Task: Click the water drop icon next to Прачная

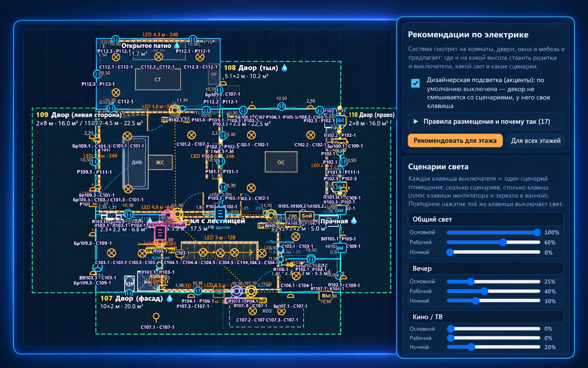Action: [x=354, y=221]
